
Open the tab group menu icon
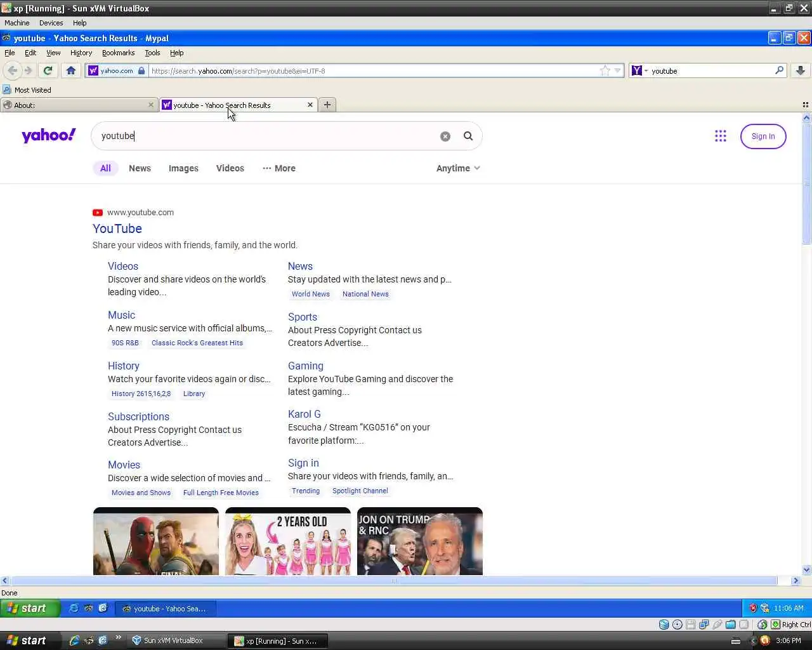click(x=806, y=105)
